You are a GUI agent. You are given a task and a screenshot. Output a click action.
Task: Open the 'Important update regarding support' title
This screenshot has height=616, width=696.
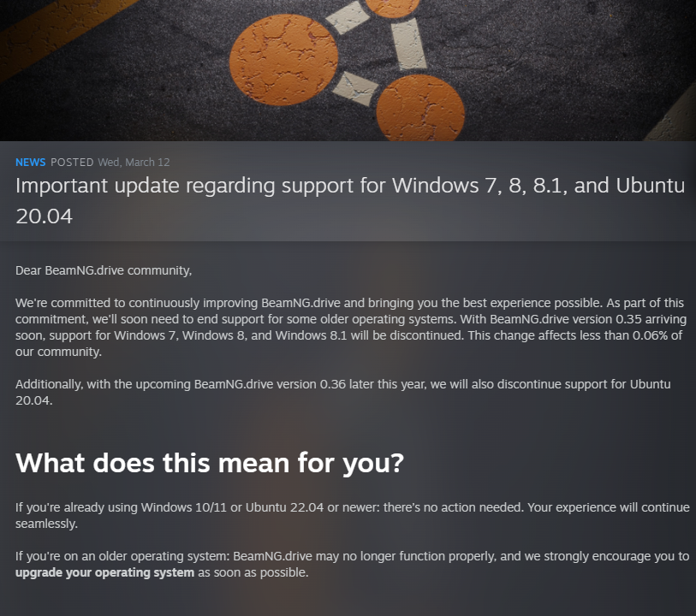tap(350, 200)
